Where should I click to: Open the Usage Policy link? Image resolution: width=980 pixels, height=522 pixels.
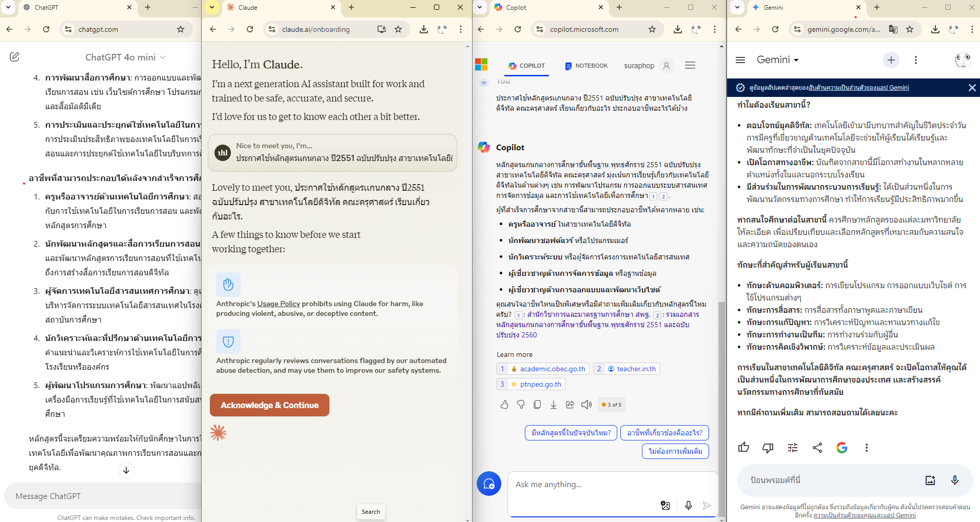click(x=278, y=304)
